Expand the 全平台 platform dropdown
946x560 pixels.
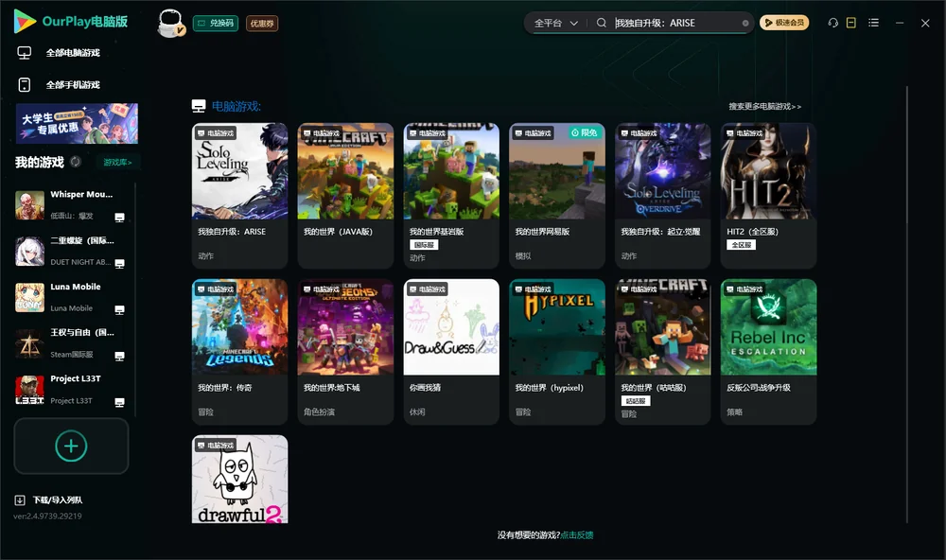[555, 23]
